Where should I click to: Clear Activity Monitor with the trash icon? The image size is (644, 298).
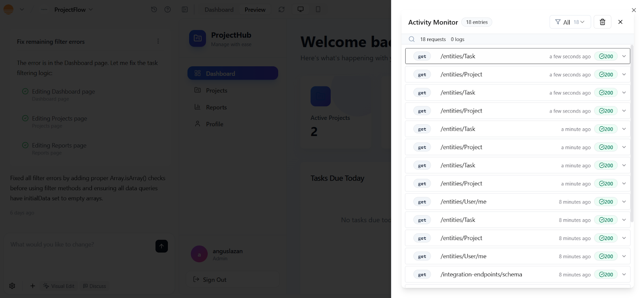pos(603,22)
